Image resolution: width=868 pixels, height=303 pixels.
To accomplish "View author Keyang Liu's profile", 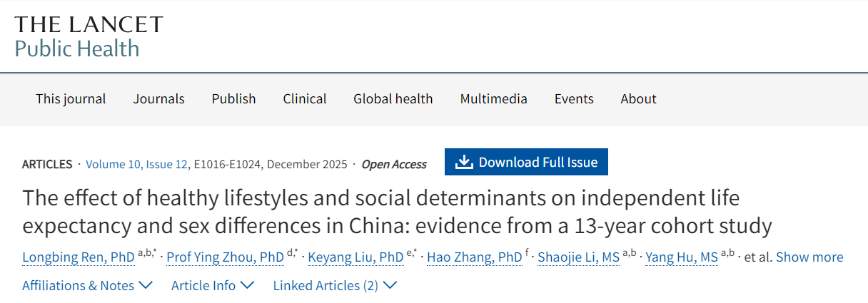I will tap(355, 257).
